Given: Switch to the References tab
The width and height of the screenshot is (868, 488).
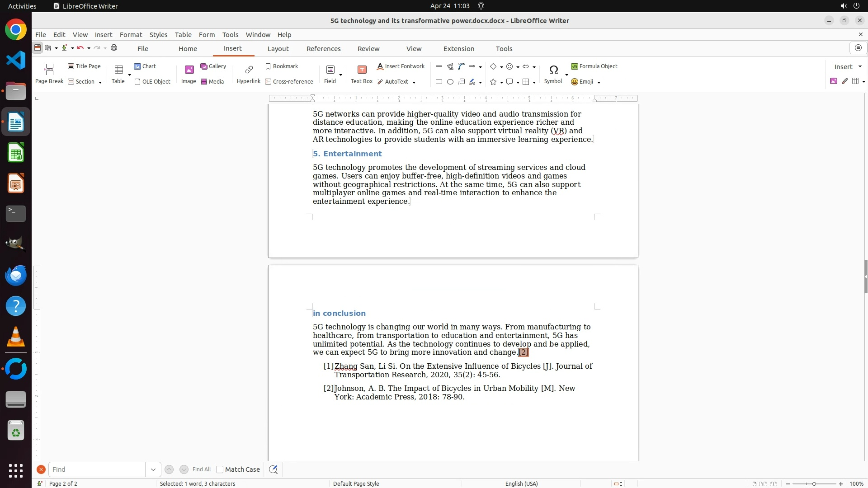Looking at the screenshot, I should click(323, 48).
